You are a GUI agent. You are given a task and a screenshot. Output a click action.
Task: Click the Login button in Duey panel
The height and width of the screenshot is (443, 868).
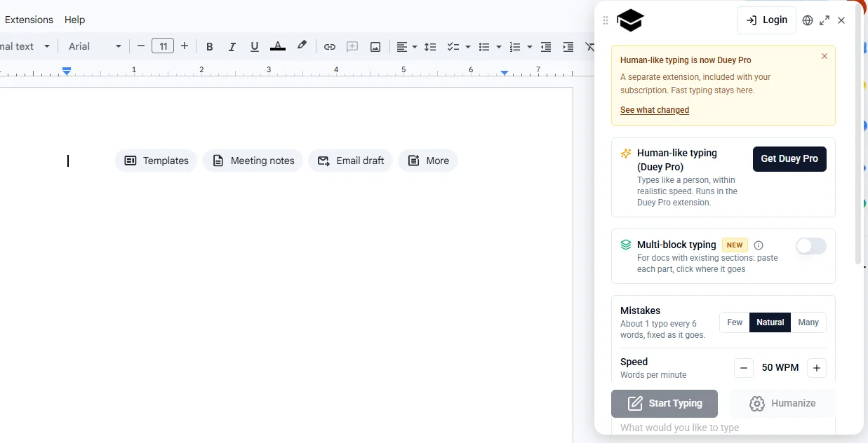(766, 20)
